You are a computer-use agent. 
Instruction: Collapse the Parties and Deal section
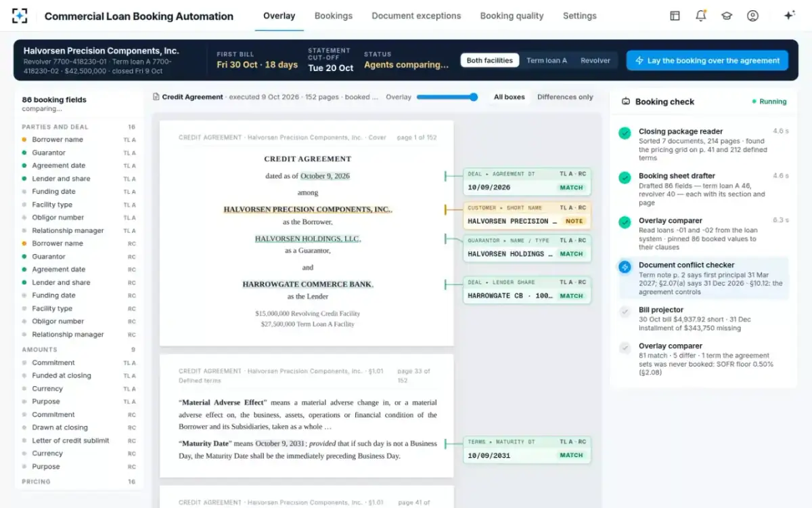tap(78, 127)
